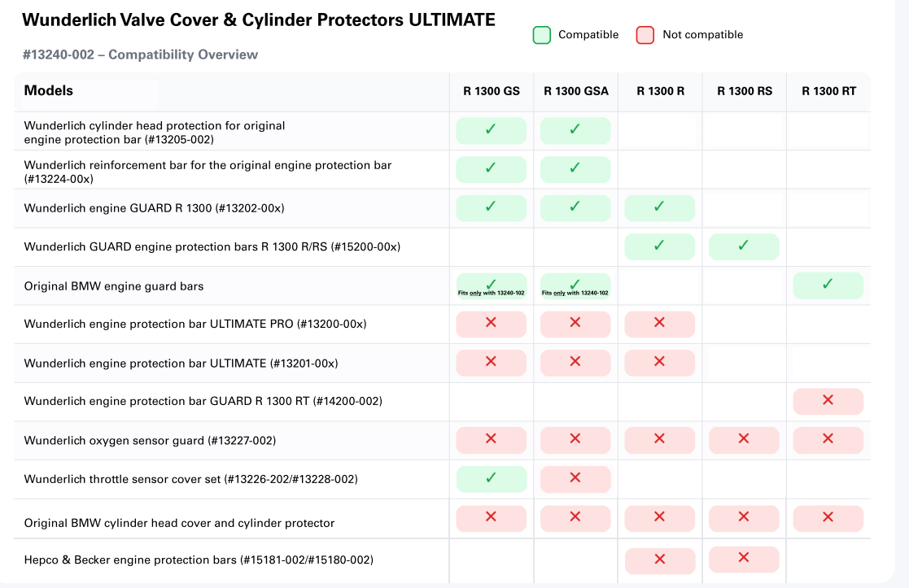Click the R 1300 GSA column header

click(575, 91)
